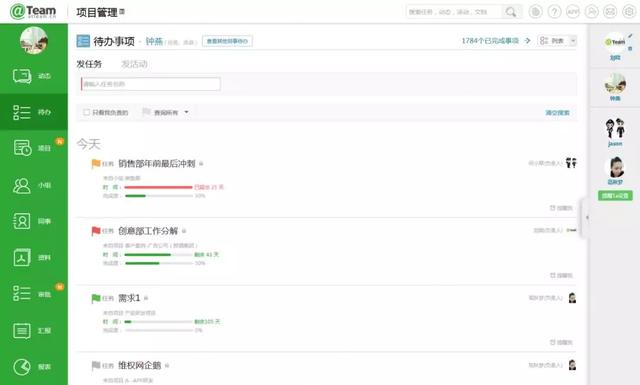
Task: Open the 动态 feed icon in the sidebar
Action: [x=22, y=76]
